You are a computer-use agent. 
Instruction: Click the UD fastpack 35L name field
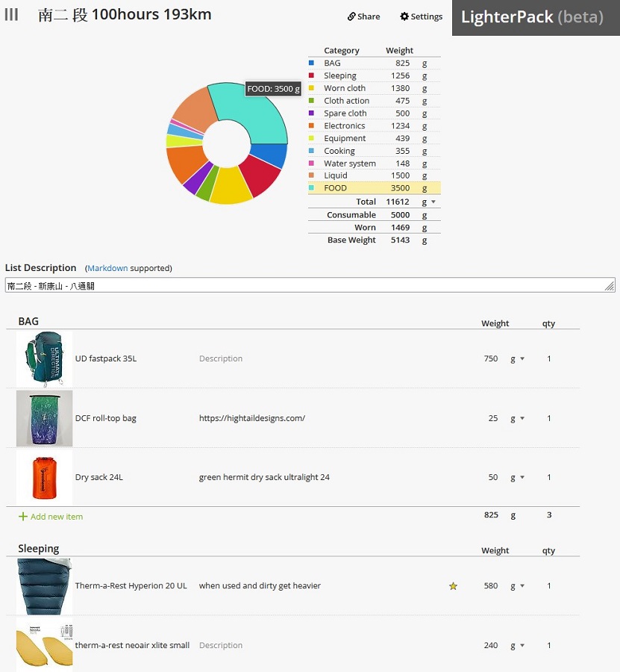[106, 358]
